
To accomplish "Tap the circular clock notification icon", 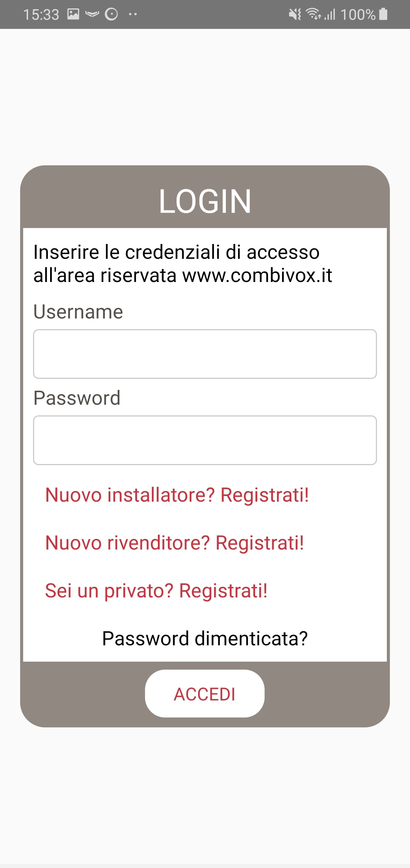I will tap(111, 14).
